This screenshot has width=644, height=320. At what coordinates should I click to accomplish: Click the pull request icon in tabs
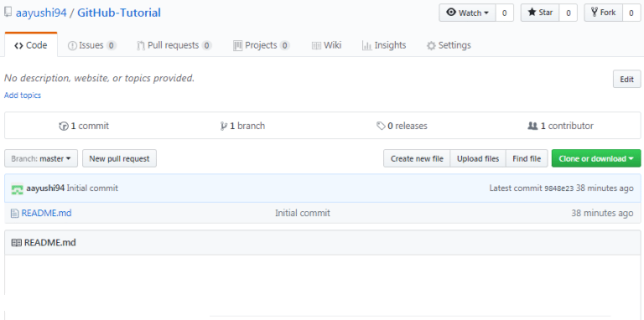click(x=141, y=45)
